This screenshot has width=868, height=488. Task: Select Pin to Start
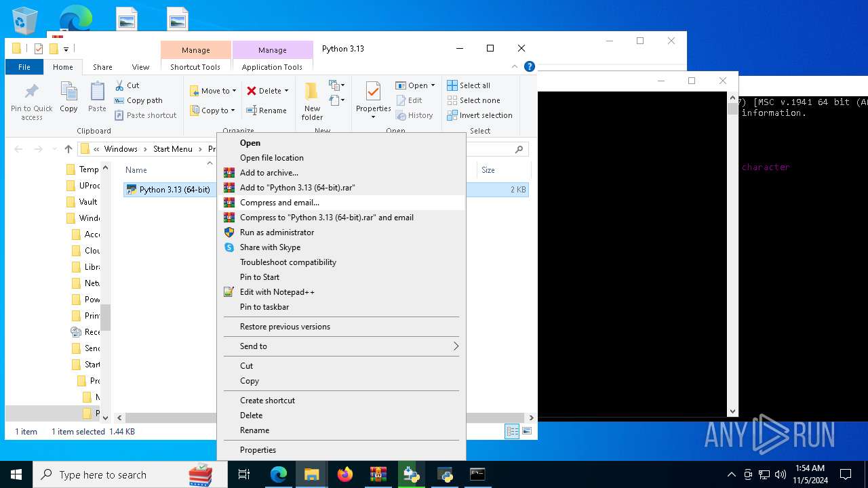[341, 277]
